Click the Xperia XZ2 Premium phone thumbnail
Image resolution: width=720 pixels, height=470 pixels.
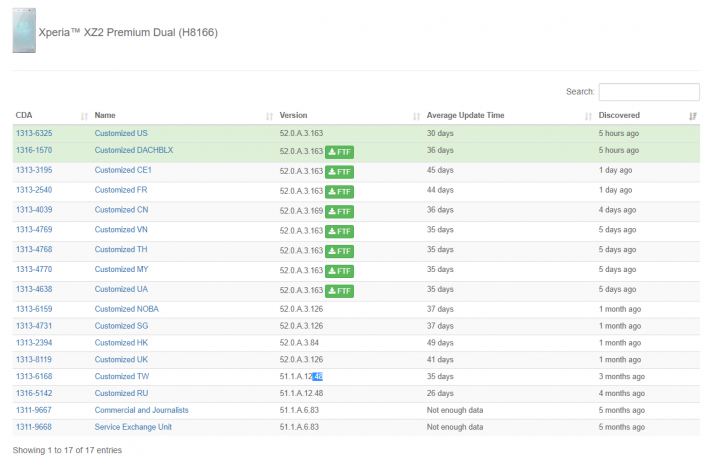[24, 31]
